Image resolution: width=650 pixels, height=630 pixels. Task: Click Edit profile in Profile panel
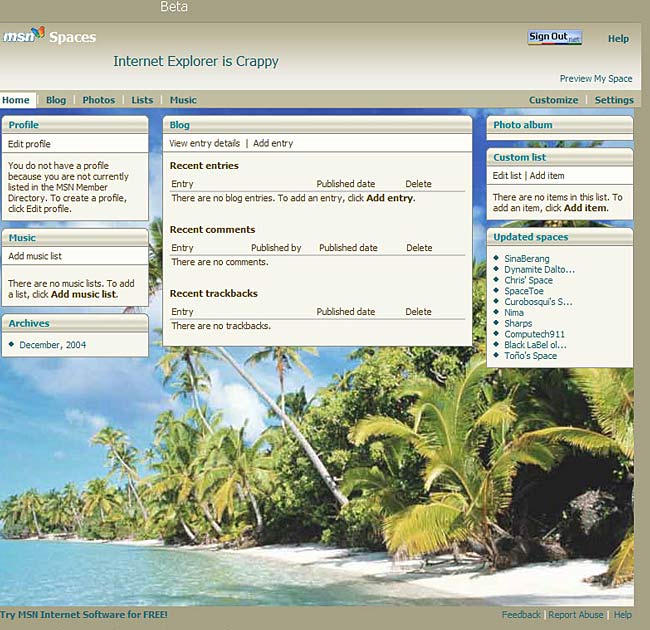(x=29, y=144)
